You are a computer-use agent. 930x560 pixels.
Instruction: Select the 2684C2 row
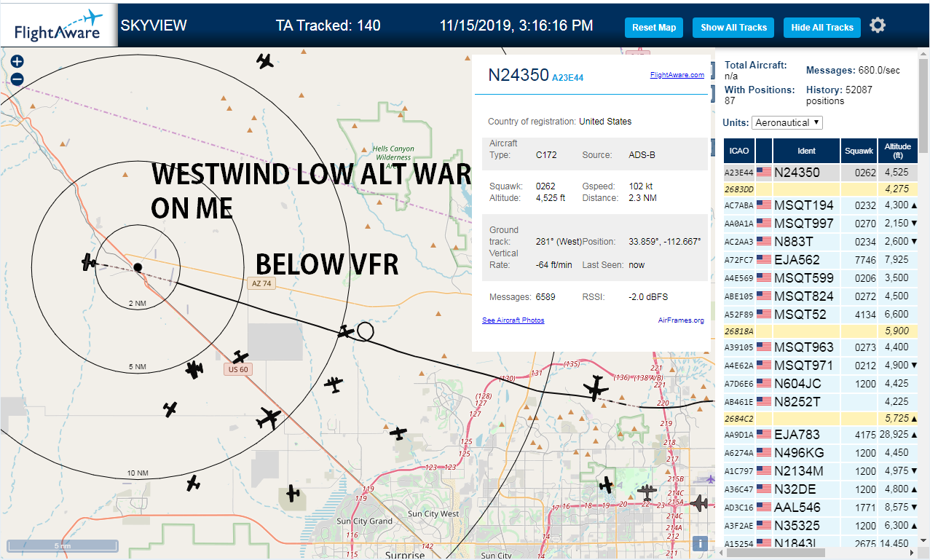click(820, 419)
